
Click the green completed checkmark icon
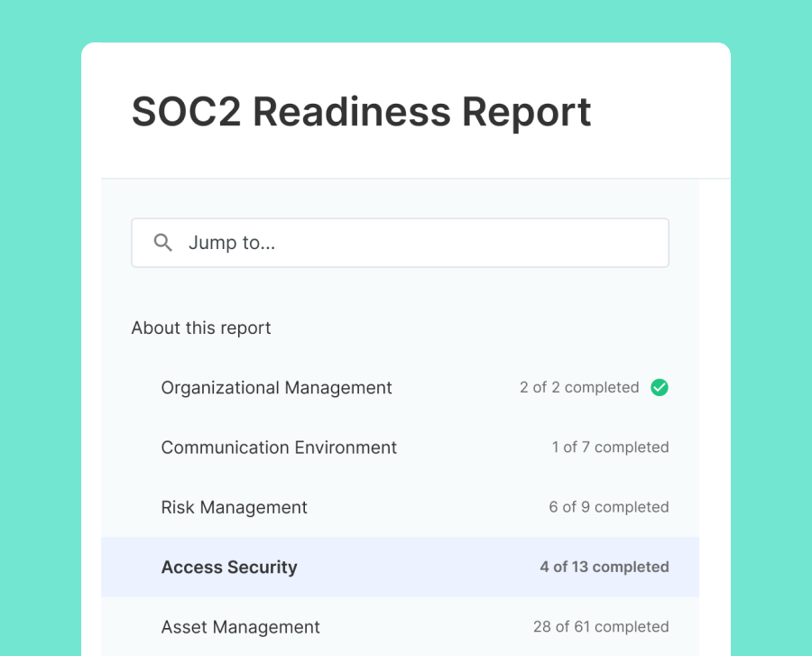point(660,388)
